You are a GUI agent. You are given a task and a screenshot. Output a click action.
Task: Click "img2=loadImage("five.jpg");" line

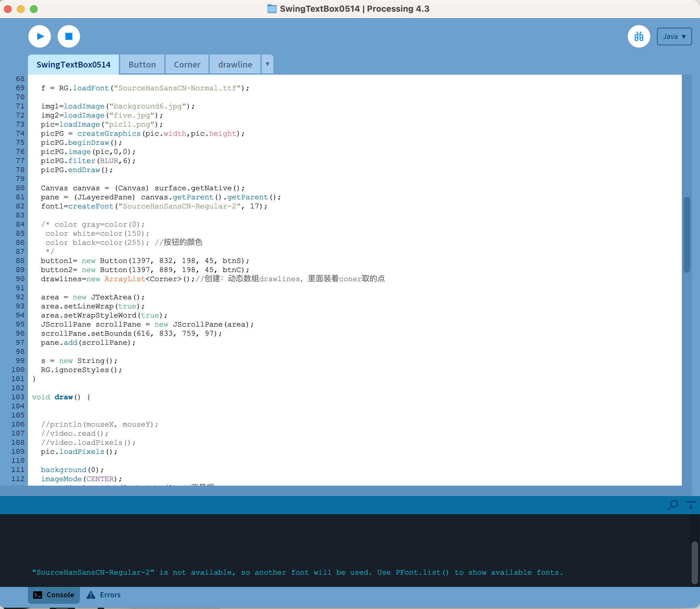click(x=102, y=115)
